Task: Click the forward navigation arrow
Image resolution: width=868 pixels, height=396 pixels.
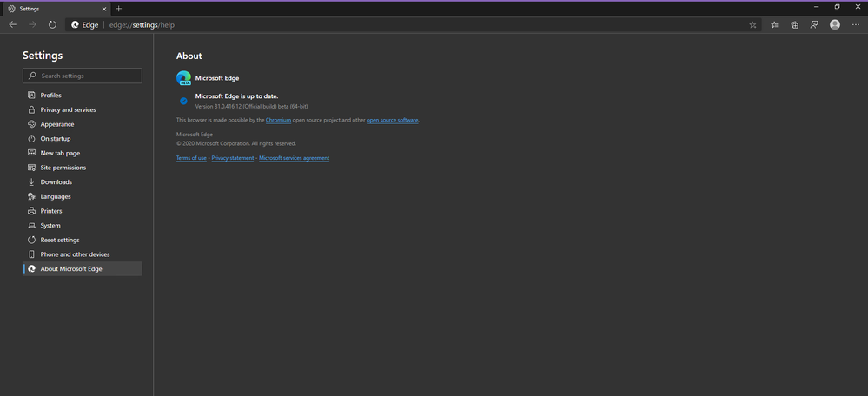Action: point(32,25)
